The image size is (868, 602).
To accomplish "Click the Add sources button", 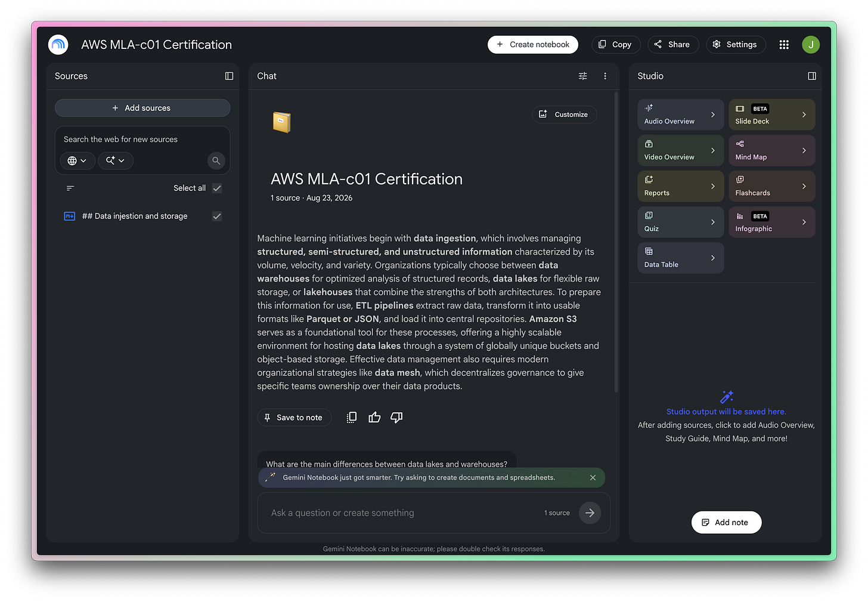I will pos(142,108).
